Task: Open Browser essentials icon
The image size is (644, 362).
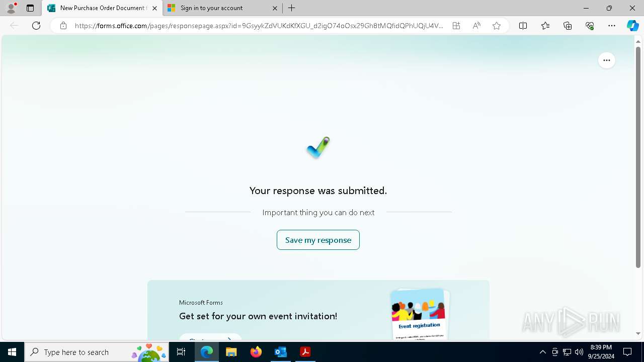Action: [x=590, y=26]
